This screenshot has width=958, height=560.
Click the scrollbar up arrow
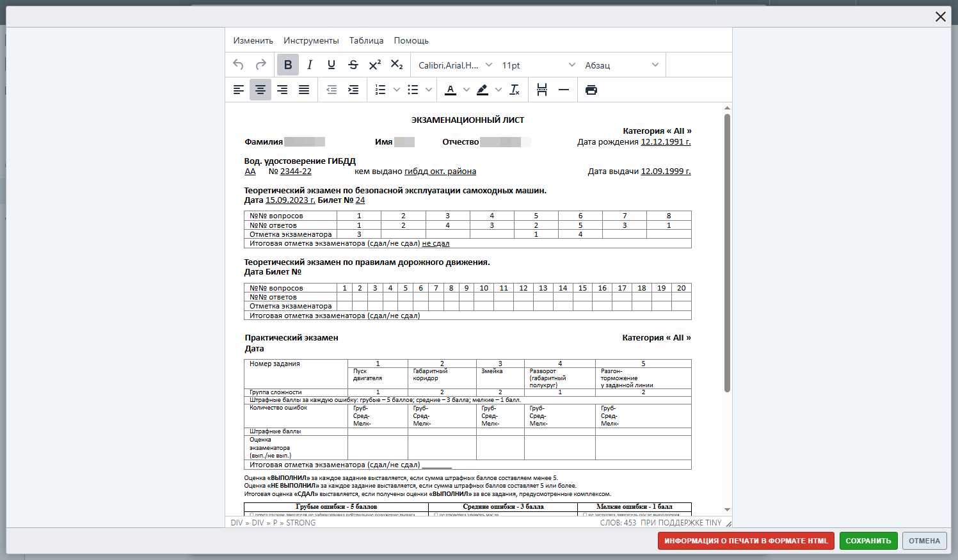coord(727,108)
